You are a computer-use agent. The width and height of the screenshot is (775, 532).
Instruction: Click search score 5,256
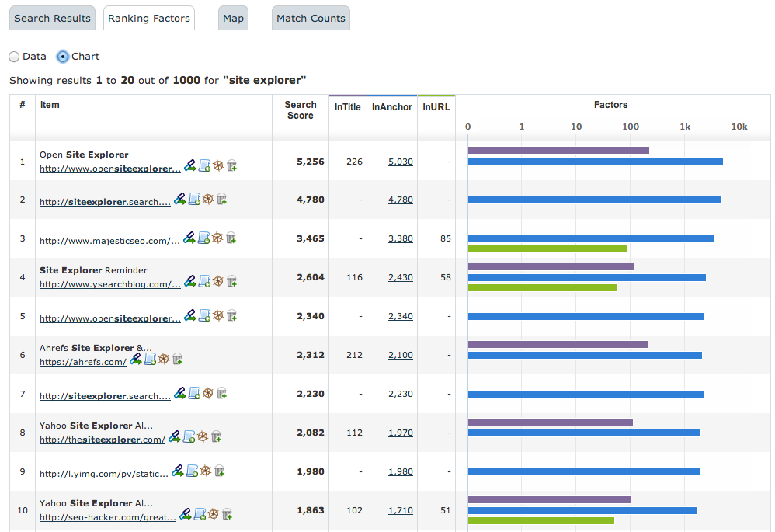click(x=311, y=162)
